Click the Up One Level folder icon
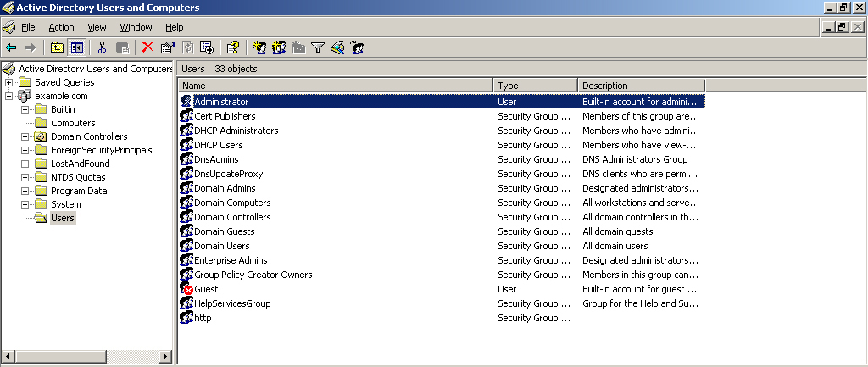This screenshot has width=868, height=367. pyautogui.click(x=57, y=48)
